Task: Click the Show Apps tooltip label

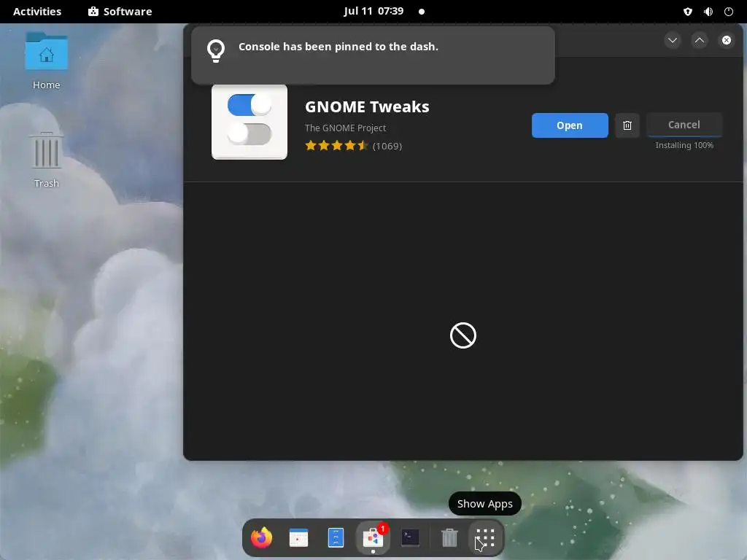Action: 485,504
